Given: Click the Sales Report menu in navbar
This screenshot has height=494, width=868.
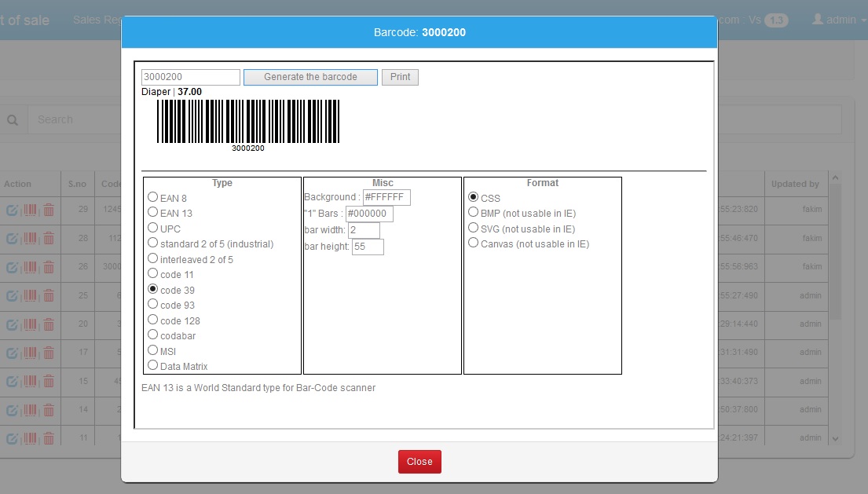Looking at the screenshot, I should [x=97, y=20].
